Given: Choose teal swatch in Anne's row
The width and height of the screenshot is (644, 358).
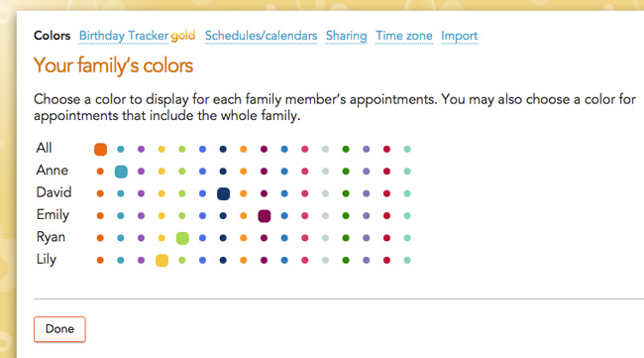Looking at the screenshot, I should (121, 172).
